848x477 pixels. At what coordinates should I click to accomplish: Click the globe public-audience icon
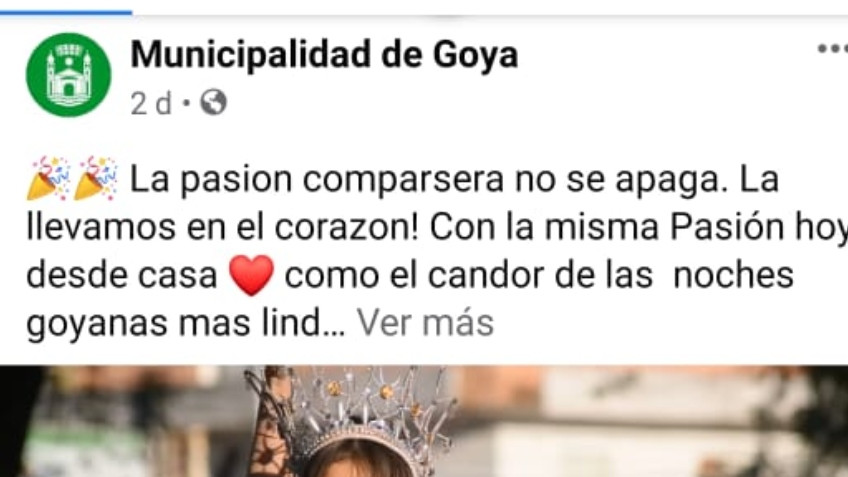tap(214, 102)
